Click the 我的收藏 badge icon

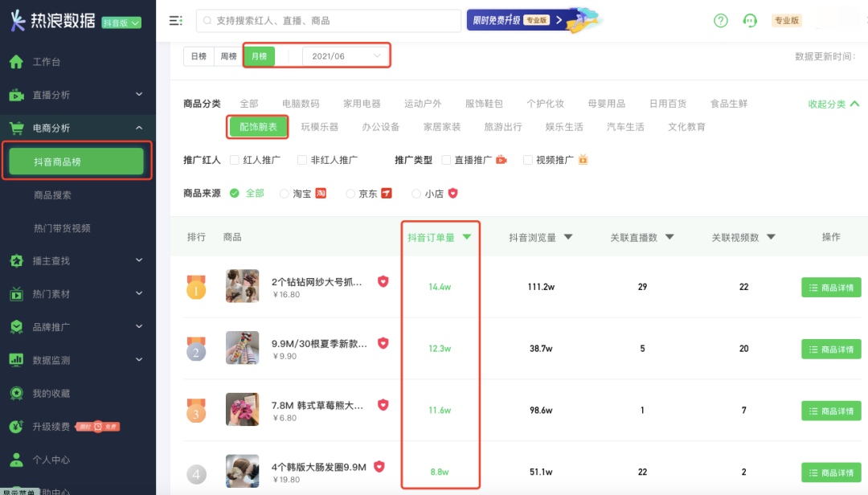point(17,393)
